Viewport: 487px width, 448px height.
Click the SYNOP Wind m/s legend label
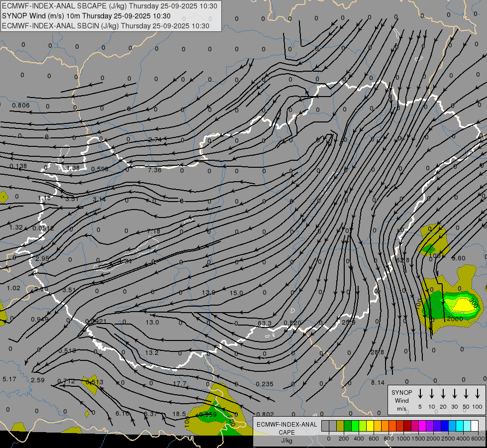[401, 401]
